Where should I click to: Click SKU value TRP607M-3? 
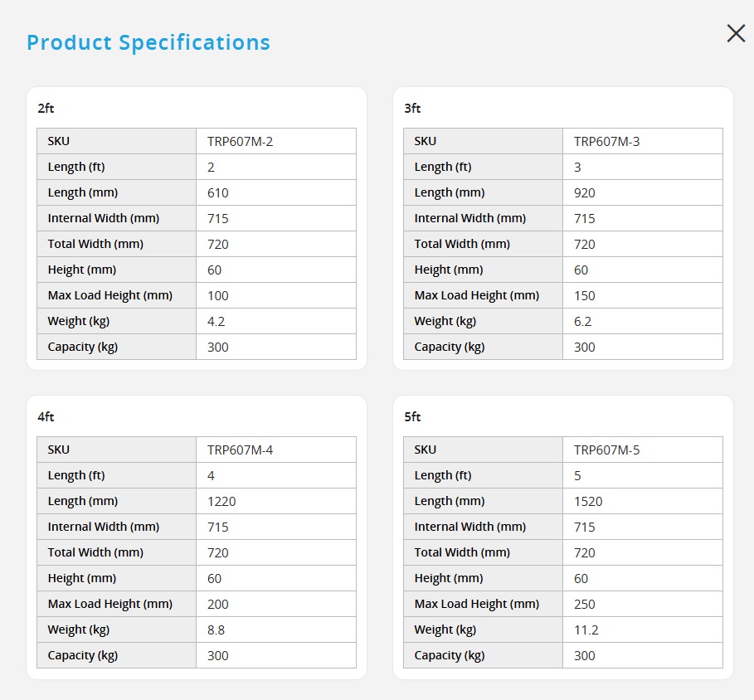point(606,141)
